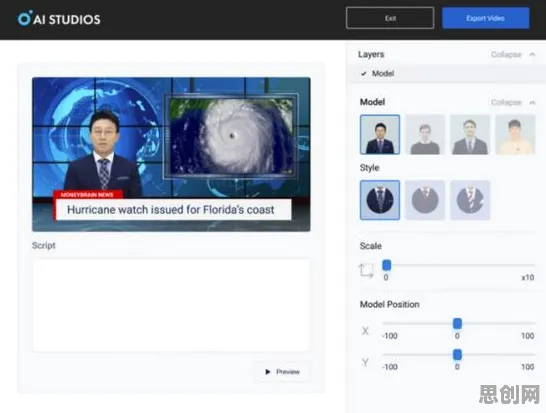Select the fourth model in yellow top
This screenshot has height=413, width=546.
click(515, 134)
